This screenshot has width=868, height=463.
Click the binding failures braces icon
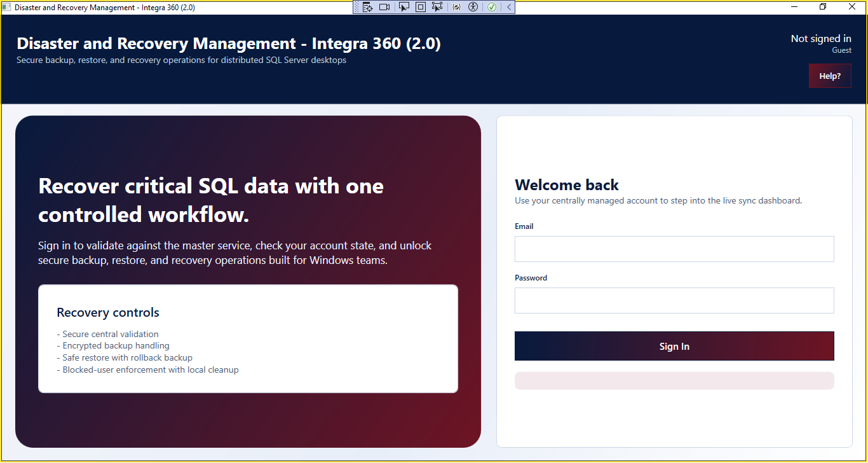456,7
